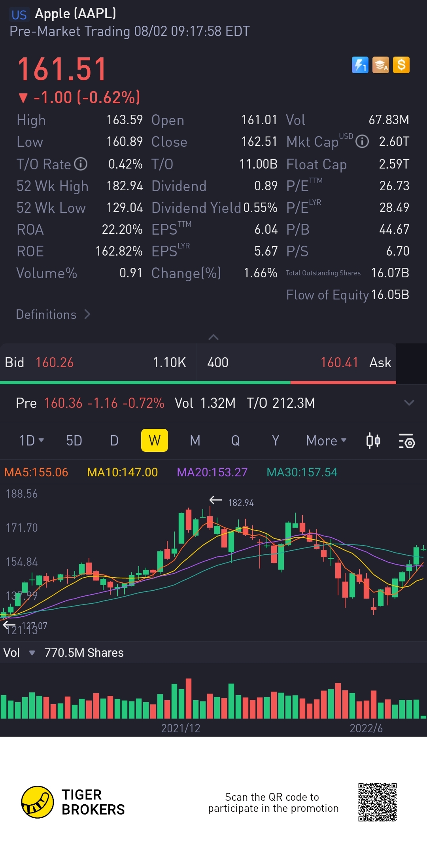Tap the current price 161.51
427x868 pixels.
pyautogui.click(x=62, y=69)
